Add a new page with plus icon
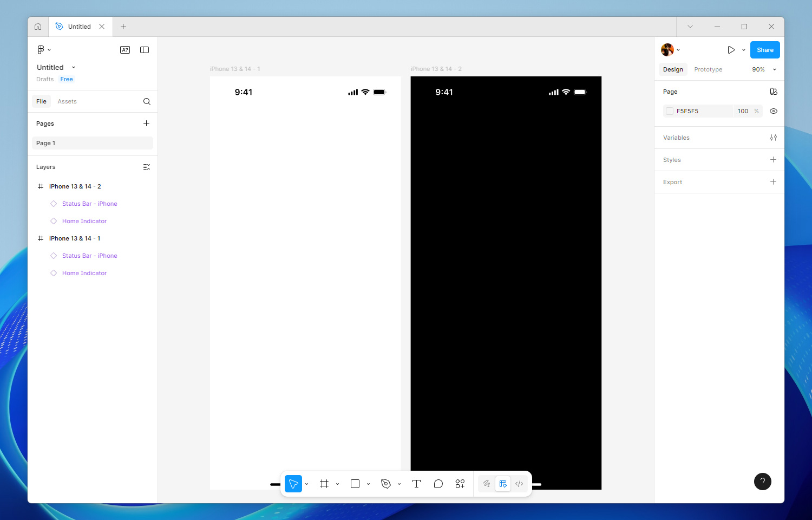The width and height of the screenshot is (812, 520). [146, 123]
